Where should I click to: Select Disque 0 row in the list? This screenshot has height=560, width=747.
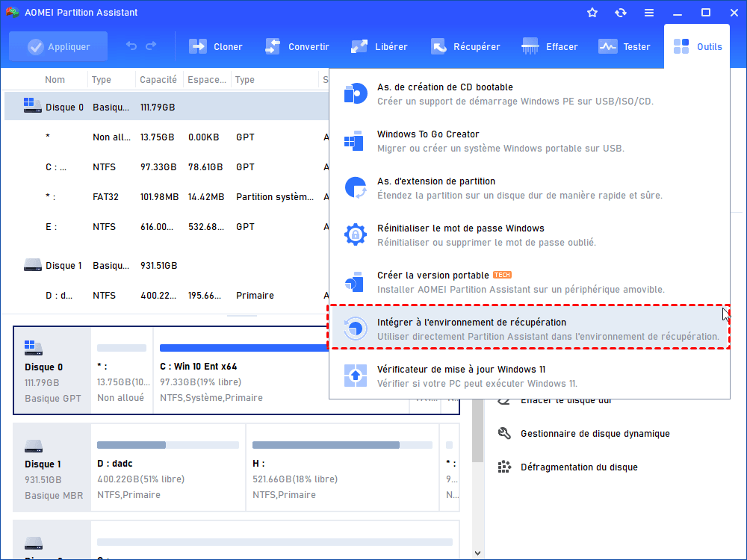click(167, 107)
